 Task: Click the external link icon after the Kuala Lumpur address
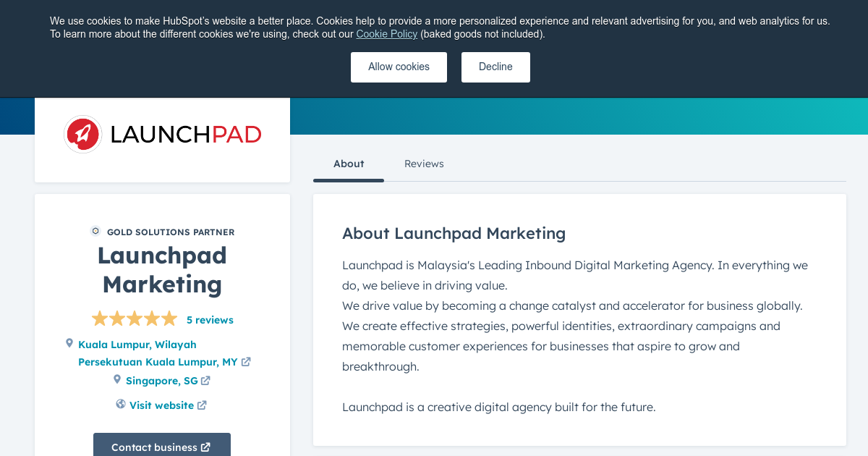[245, 361]
